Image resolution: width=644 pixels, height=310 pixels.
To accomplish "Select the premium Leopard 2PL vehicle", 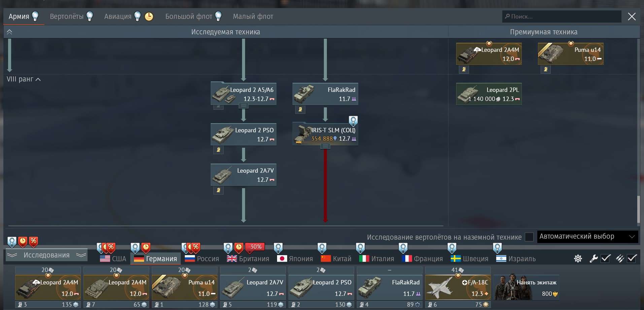I will [x=489, y=94].
